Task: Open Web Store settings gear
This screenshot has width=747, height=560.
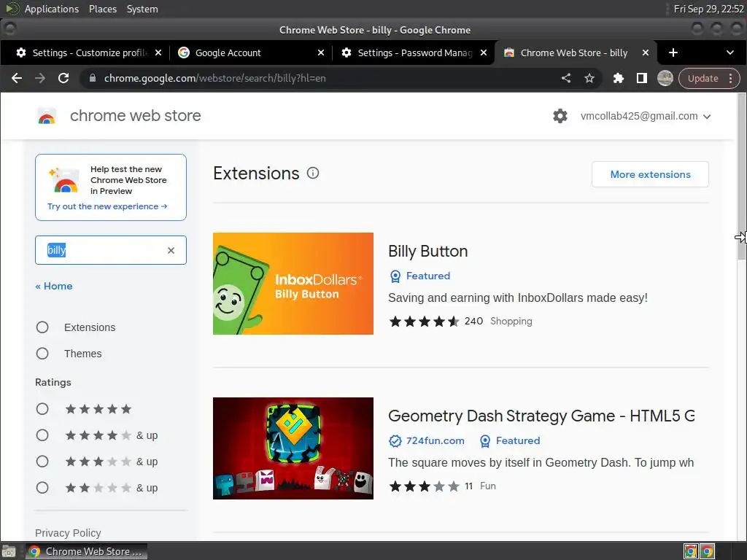Action: coord(560,116)
